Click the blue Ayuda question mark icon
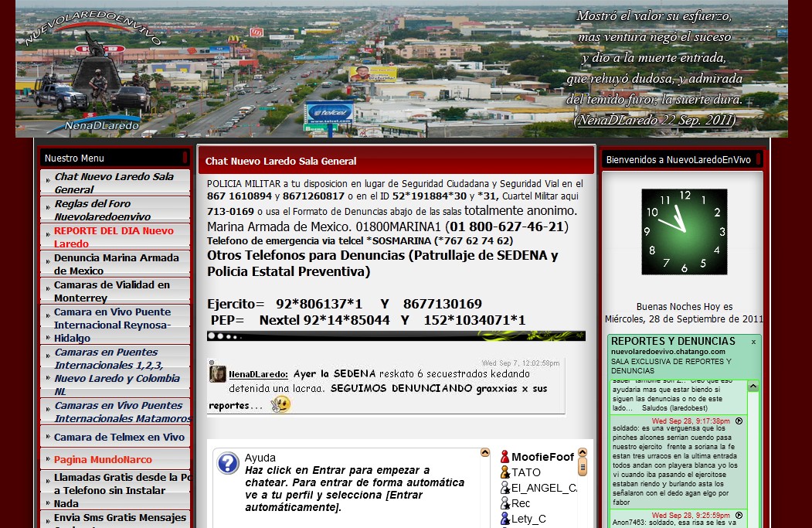This screenshot has width=812, height=528. pos(228,463)
